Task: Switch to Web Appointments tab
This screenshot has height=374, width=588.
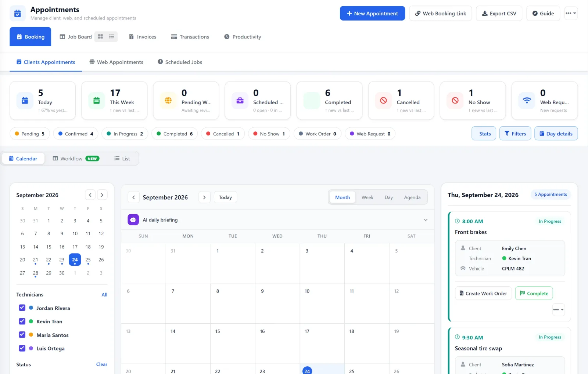Action: 116,62
